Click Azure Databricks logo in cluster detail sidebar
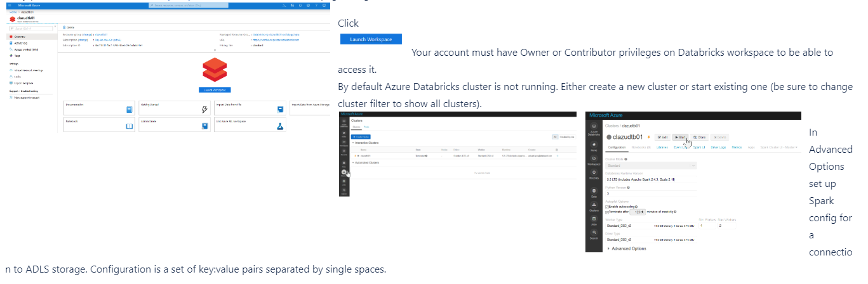 (594, 129)
